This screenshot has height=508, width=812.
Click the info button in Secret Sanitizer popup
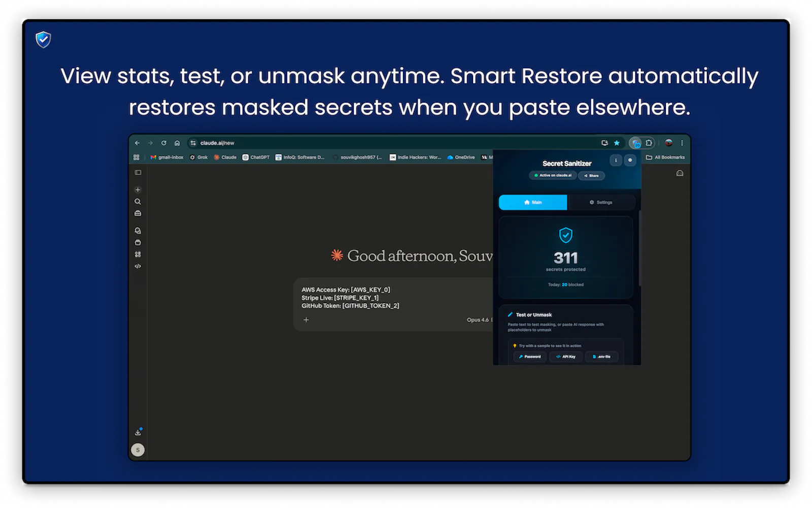pos(616,160)
